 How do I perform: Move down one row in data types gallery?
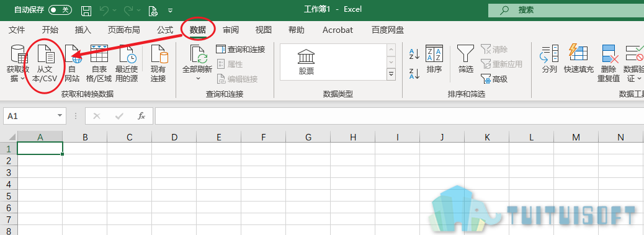point(391,62)
